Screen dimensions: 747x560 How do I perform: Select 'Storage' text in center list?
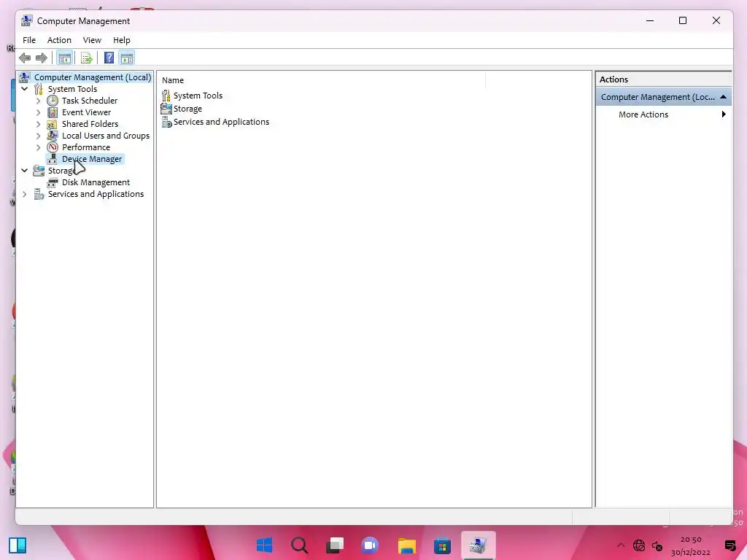[187, 109]
